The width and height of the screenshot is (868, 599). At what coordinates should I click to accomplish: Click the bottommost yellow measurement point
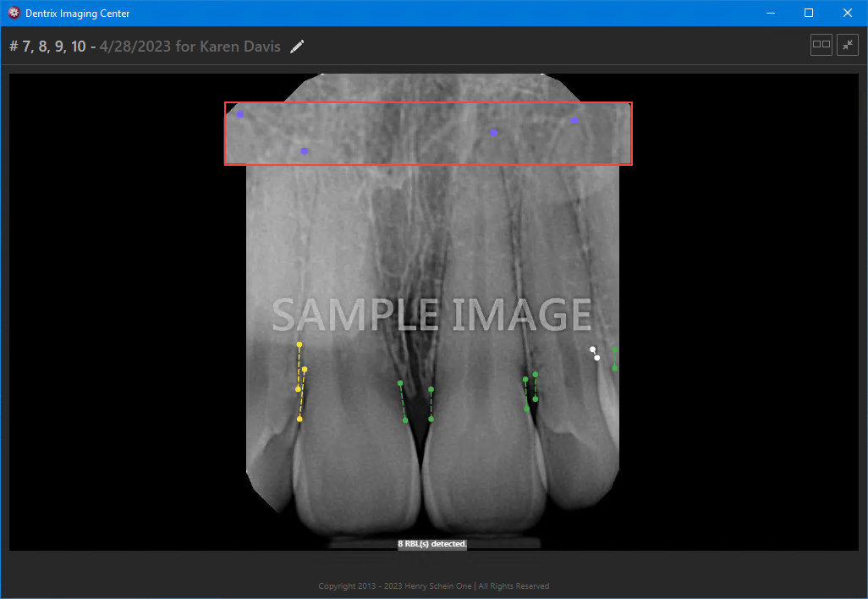click(x=299, y=419)
